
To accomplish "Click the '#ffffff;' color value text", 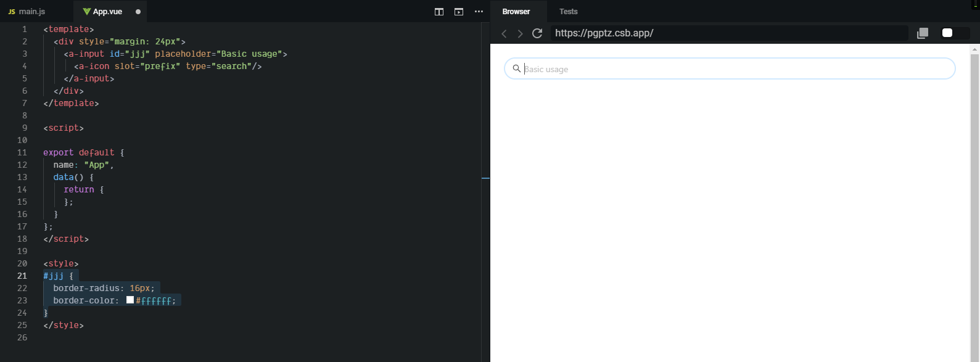I will click(156, 301).
